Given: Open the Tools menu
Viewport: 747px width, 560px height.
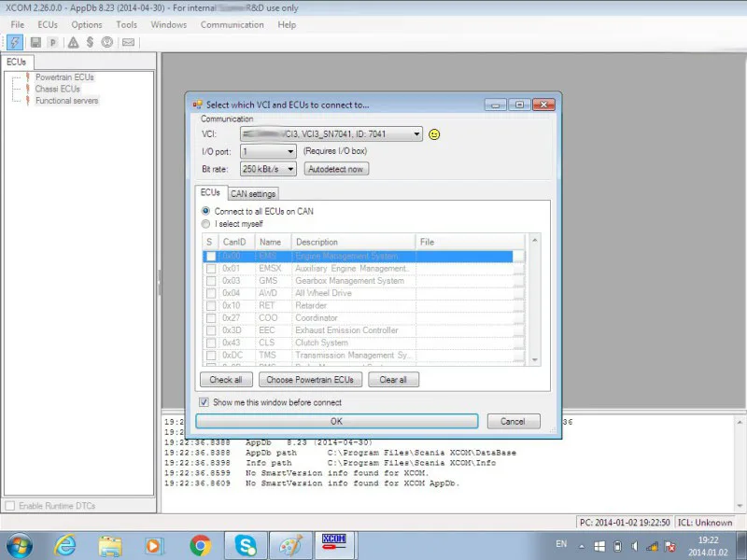Looking at the screenshot, I should pos(126,25).
